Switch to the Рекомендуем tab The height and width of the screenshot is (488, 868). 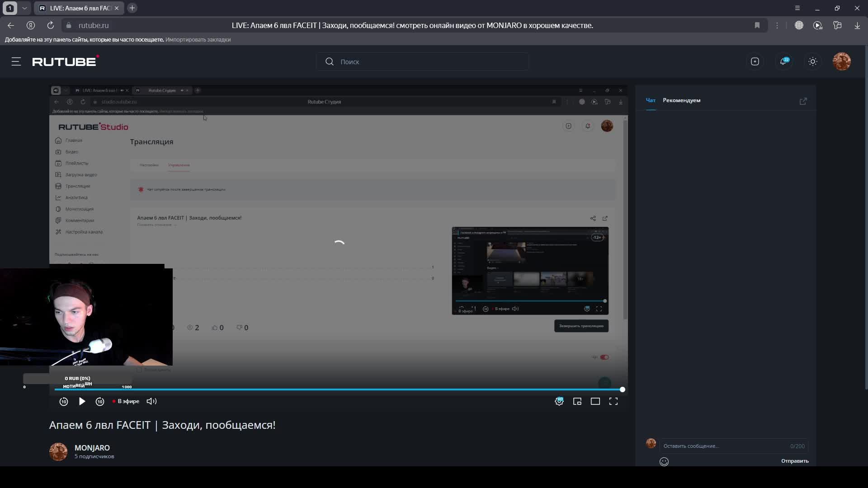[x=681, y=100]
